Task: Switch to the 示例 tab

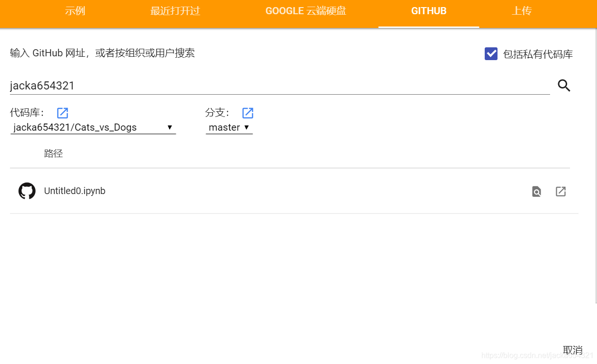Action: click(75, 11)
